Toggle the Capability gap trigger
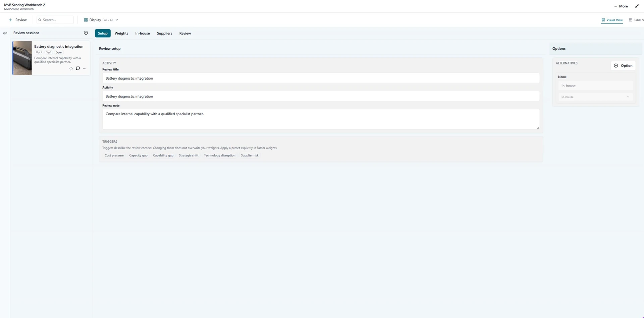The image size is (644, 318). pos(163,155)
